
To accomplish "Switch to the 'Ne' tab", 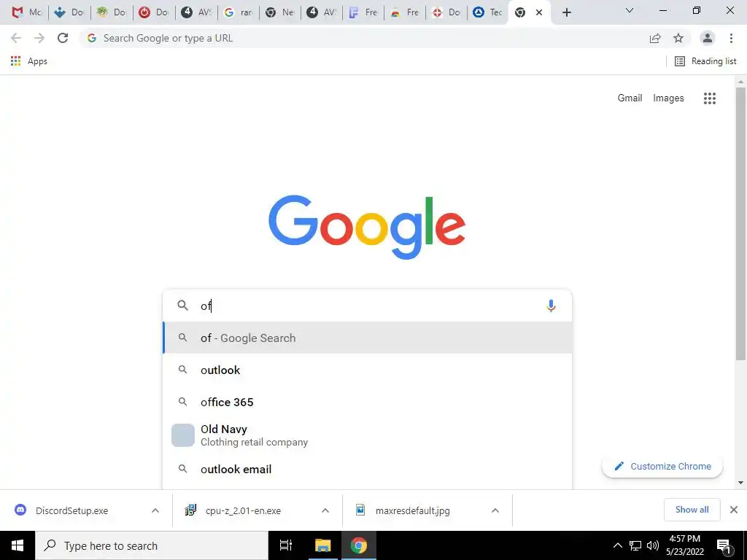I will tap(279, 12).
